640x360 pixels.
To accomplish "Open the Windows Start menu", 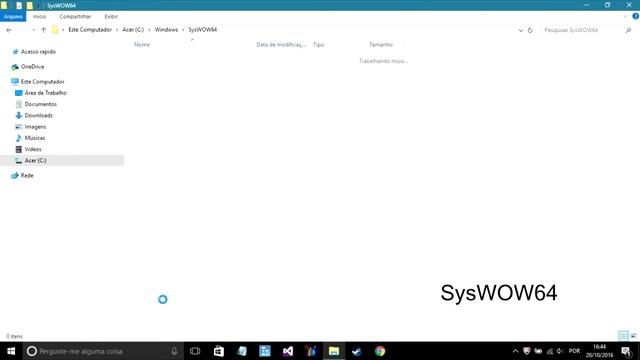I will point(11,351).
